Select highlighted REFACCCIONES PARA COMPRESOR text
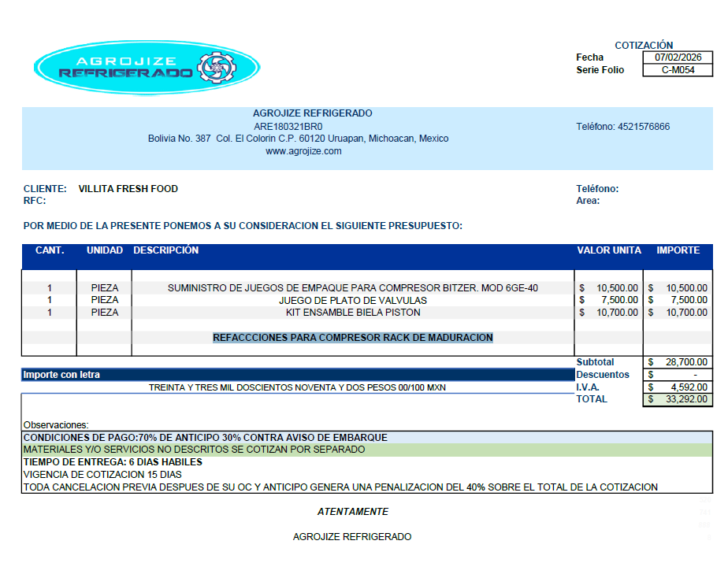 click(352, 338)
